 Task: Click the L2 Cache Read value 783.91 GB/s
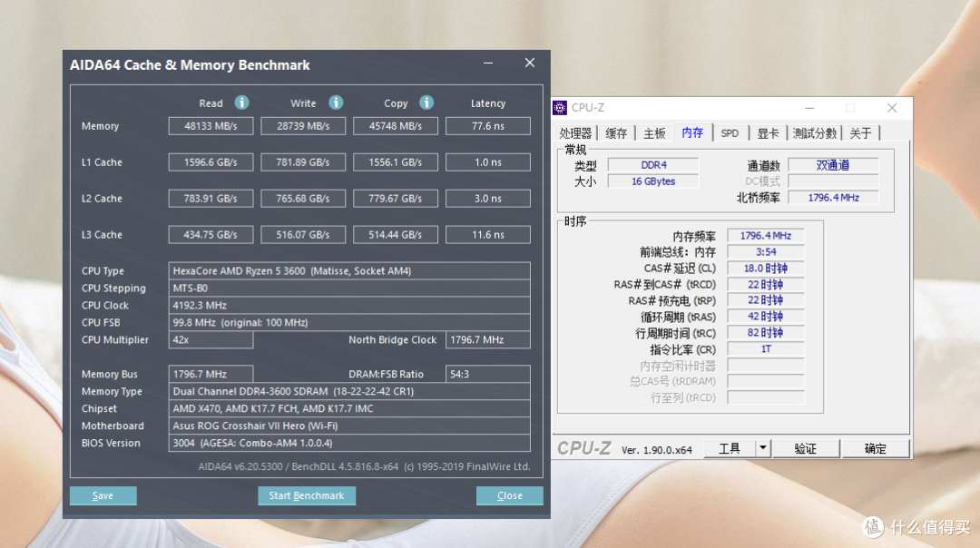point(211,198)
